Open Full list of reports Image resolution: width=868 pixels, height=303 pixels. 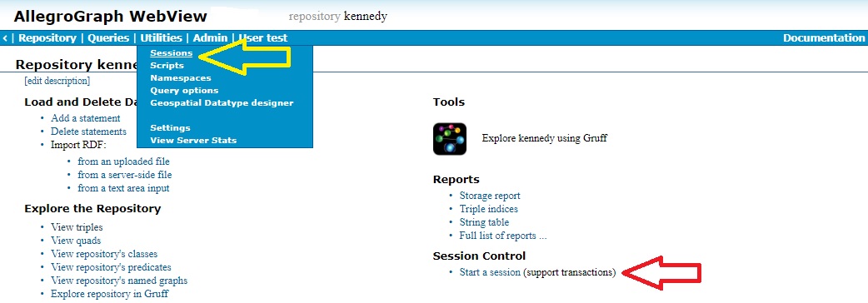503,236
